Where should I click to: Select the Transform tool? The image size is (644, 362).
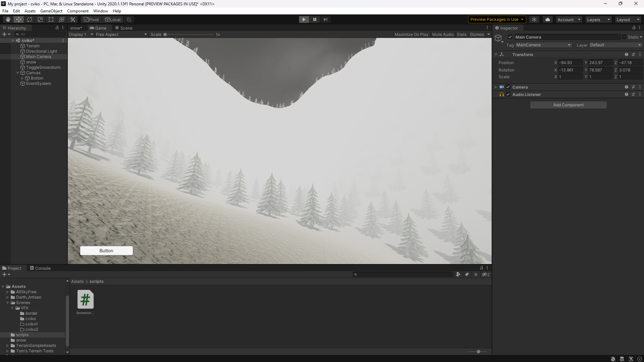pos(62,19)
